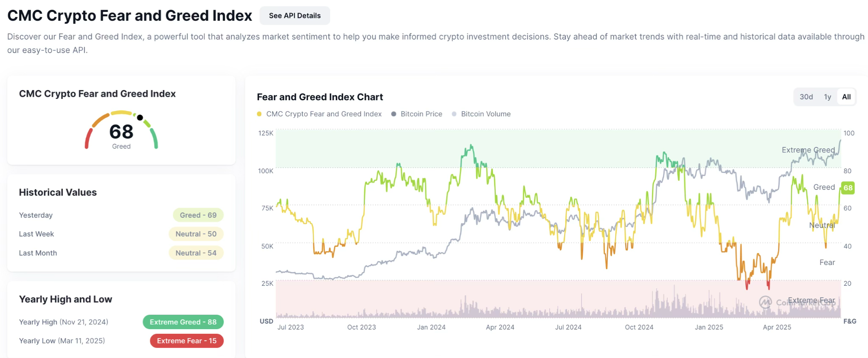Click the green 68 current value badge
The height and width of the screenshot is (358, 868).
pos(848,188)
